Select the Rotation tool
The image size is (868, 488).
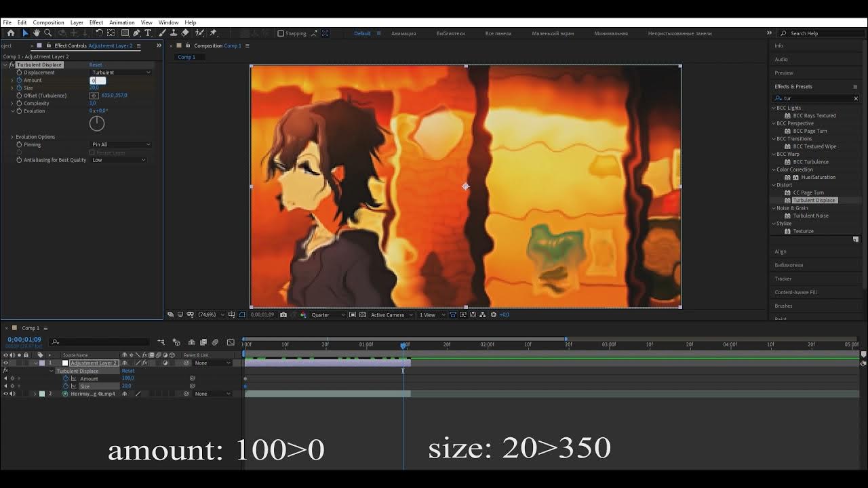[x=99, y=33]
